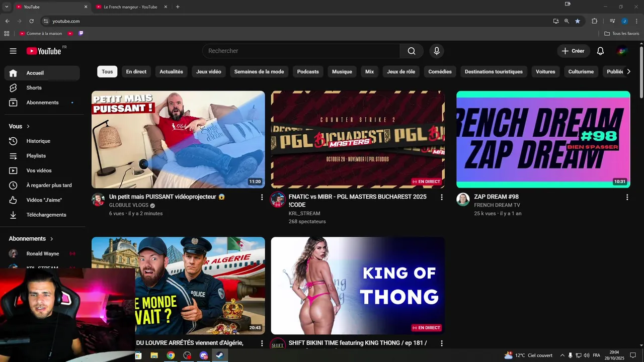The height and width of the screenshot is (362, 644).
Task: Click the ZAP DREAM #98 video title
Action: (x=496, y=197)
